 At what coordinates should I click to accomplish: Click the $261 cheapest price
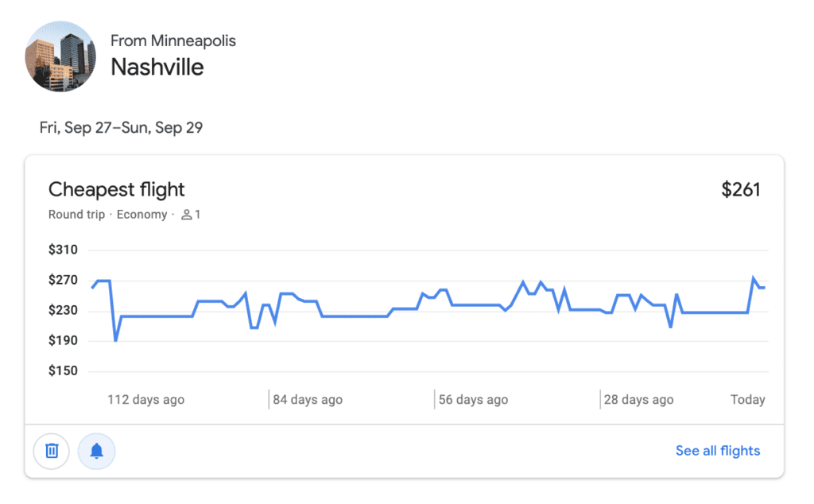741,189
